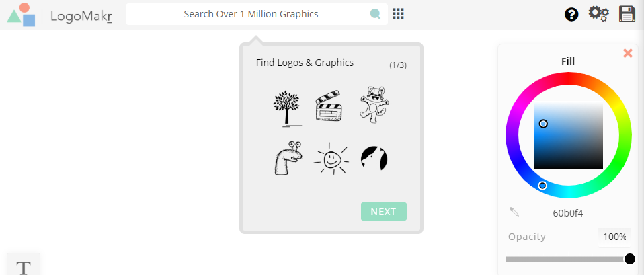Screen dimensions: 644x275
Task: Open the help question mark icon
Action: (x=571, y=15)
